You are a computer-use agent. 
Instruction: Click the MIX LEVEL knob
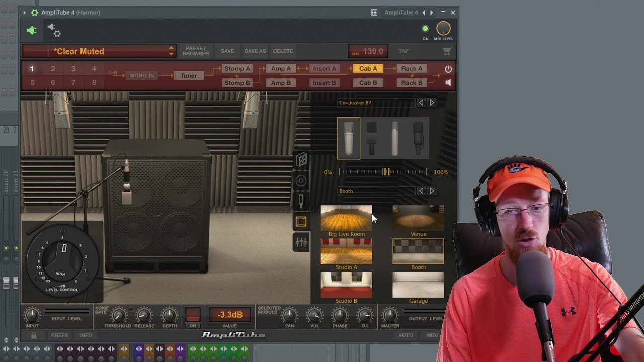click(443, 29)
